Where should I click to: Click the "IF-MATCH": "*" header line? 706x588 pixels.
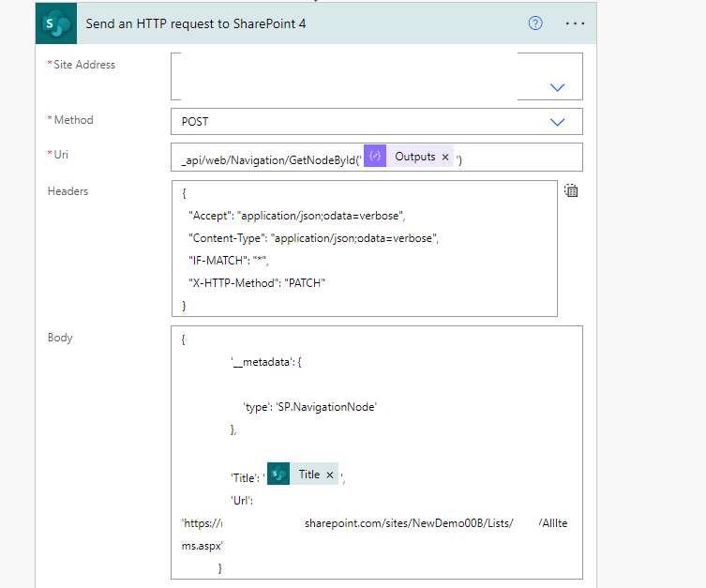(228, 261)
